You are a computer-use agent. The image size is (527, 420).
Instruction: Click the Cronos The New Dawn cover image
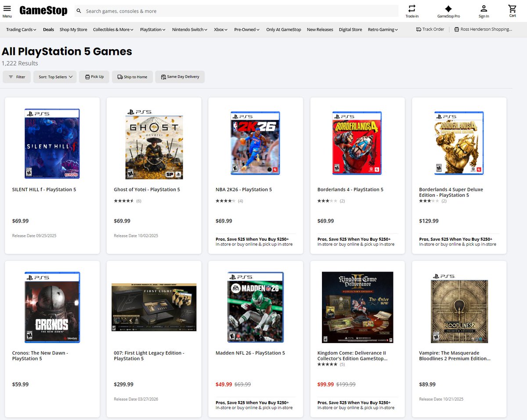(52, 308)
